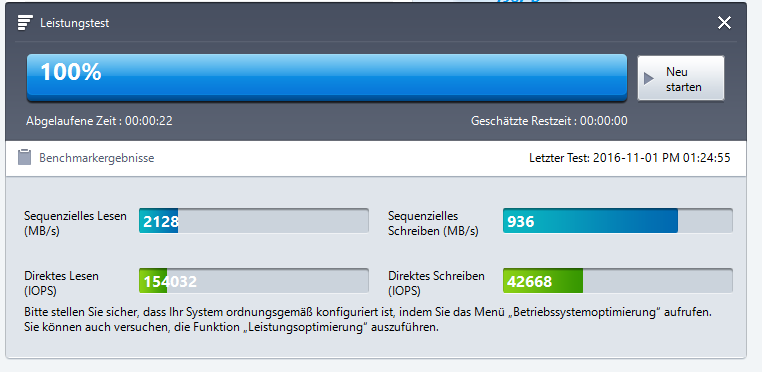Image resolution: width=762 pixels, height=372 pixels.
Task: Click the Sequenzielles Lesen (MB/s) label
Action: [75, 223]
